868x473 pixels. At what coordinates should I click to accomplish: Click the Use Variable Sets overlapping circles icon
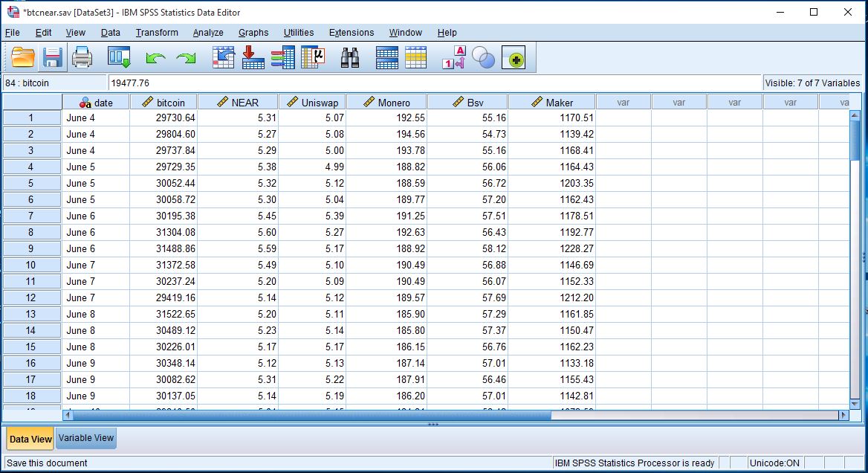coord(483,57)
